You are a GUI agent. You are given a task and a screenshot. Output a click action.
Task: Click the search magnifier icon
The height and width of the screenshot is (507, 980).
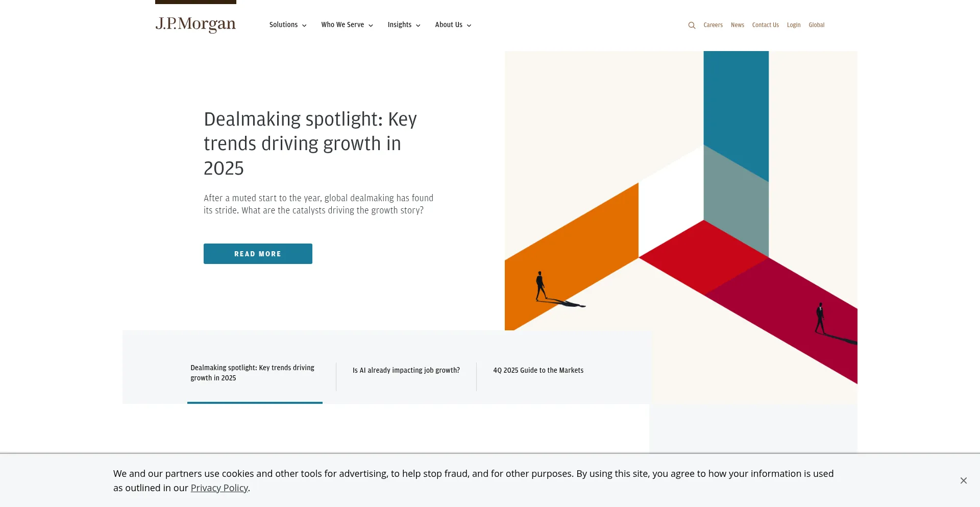692,25
